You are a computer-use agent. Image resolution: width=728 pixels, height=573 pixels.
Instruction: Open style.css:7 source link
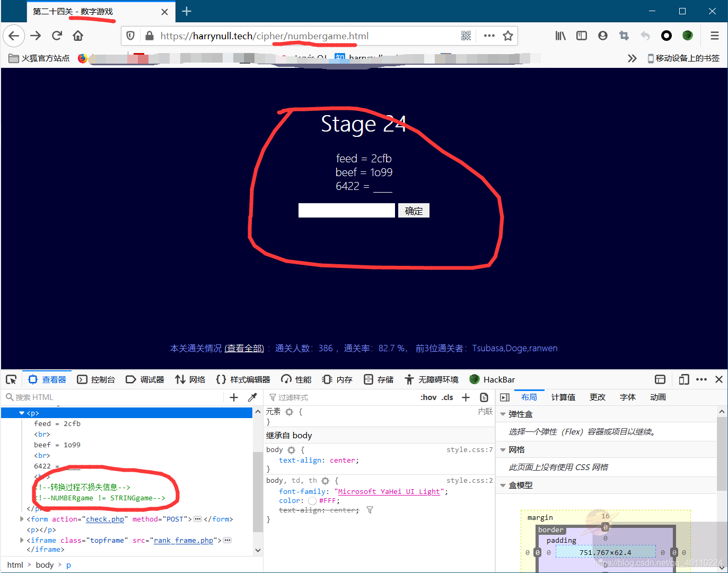coord(469,450)
